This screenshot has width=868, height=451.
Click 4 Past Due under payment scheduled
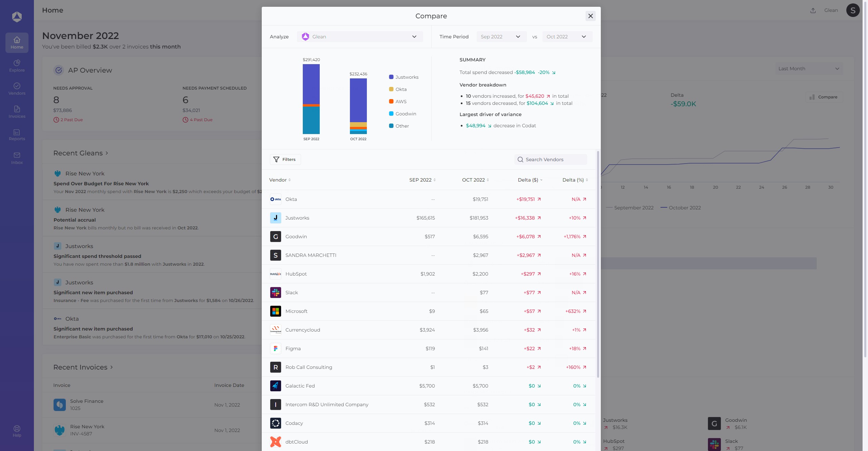198,120
